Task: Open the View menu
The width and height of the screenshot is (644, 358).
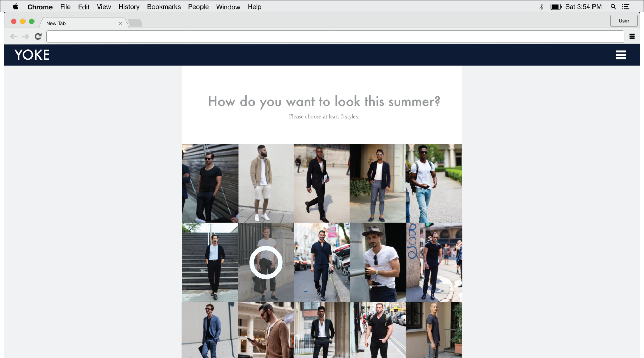Action: pos(104,7)
